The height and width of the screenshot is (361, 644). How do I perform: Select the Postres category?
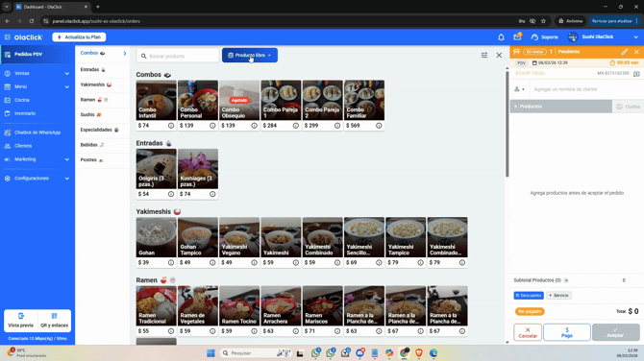point(103,160)
